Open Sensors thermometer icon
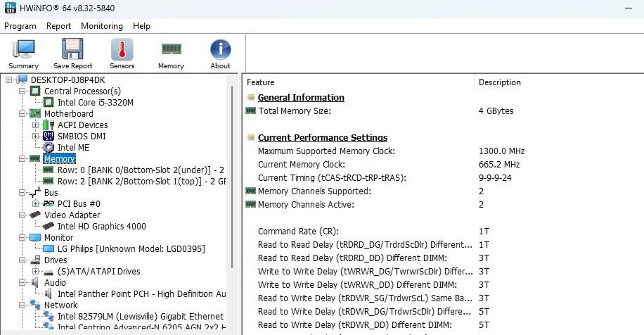The height and width of the screenshot is (335, 644). point(122,53)
